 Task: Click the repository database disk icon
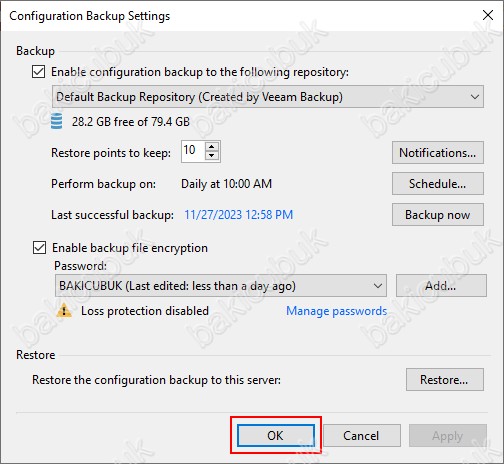pyautogui.click(x=56, y=121)
